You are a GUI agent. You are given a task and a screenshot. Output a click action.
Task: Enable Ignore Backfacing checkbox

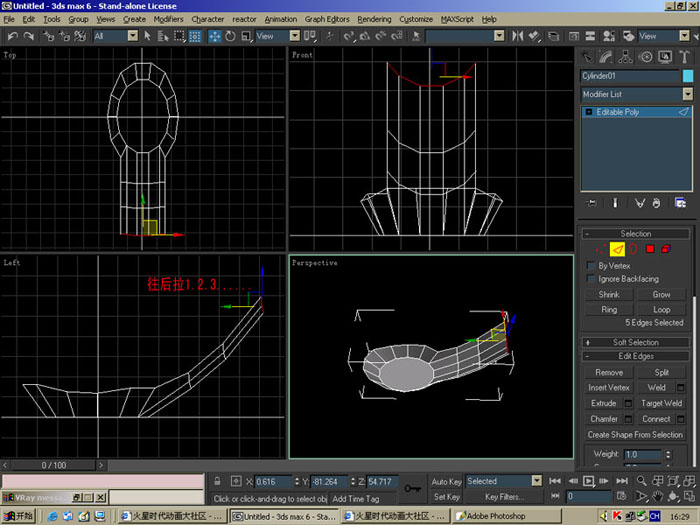pyautogui.click(x=591, y=279)
